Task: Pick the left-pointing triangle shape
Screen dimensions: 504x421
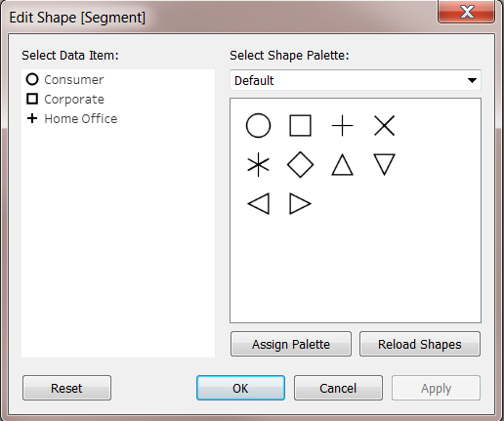Action: coord(259,204)
